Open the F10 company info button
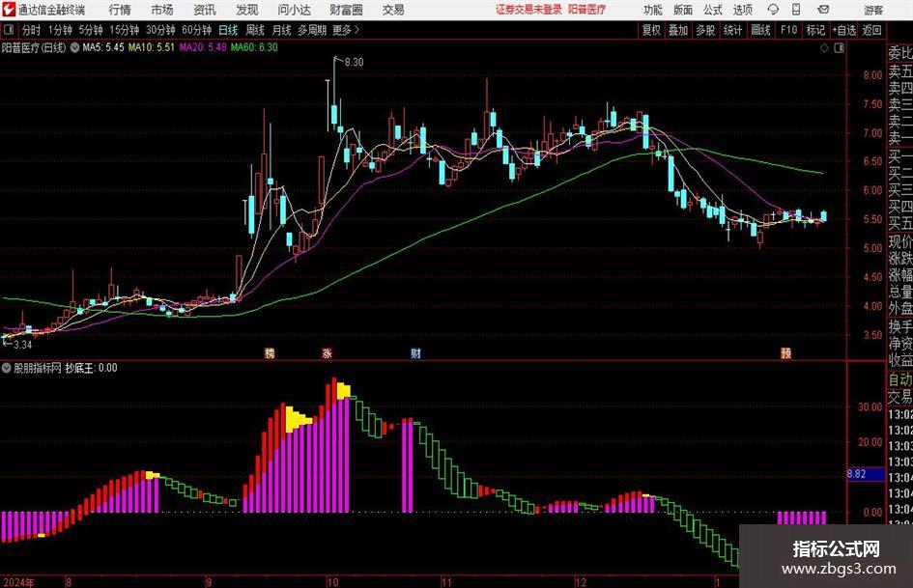 788,30
